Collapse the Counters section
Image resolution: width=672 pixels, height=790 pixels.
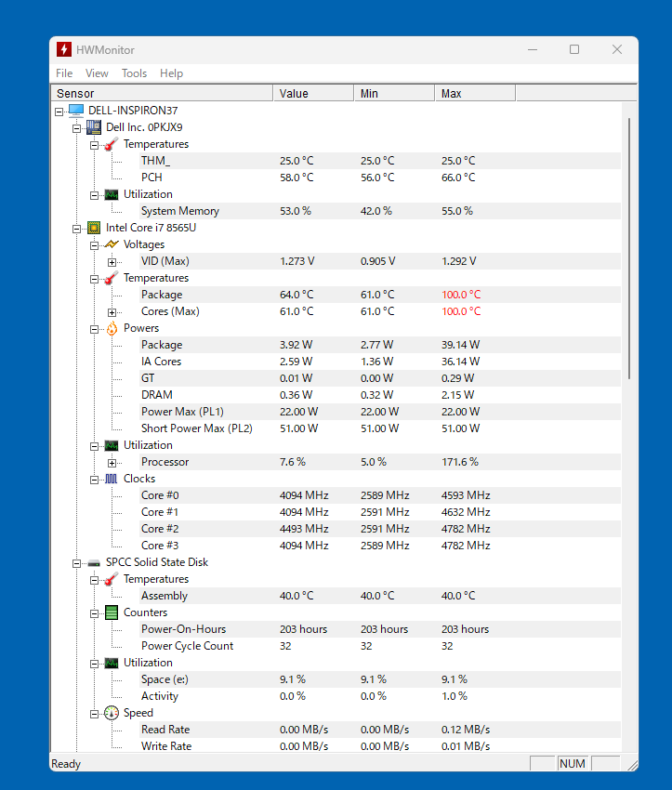[94, 613]
